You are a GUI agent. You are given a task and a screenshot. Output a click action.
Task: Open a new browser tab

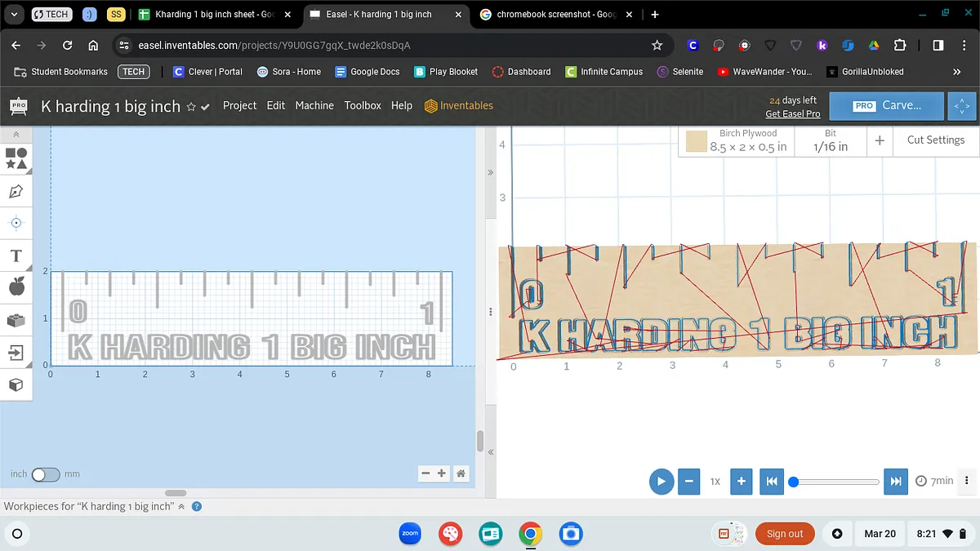[x=655, y=15]
